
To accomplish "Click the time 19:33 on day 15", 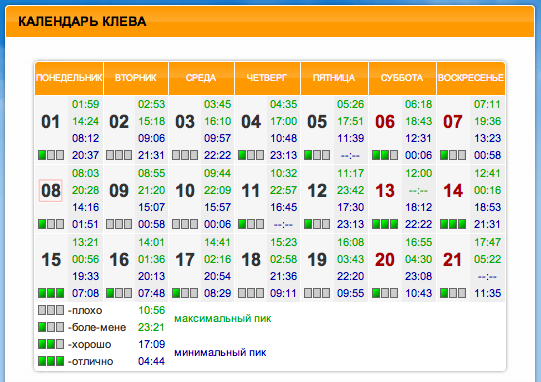I will tap(86, 276).
